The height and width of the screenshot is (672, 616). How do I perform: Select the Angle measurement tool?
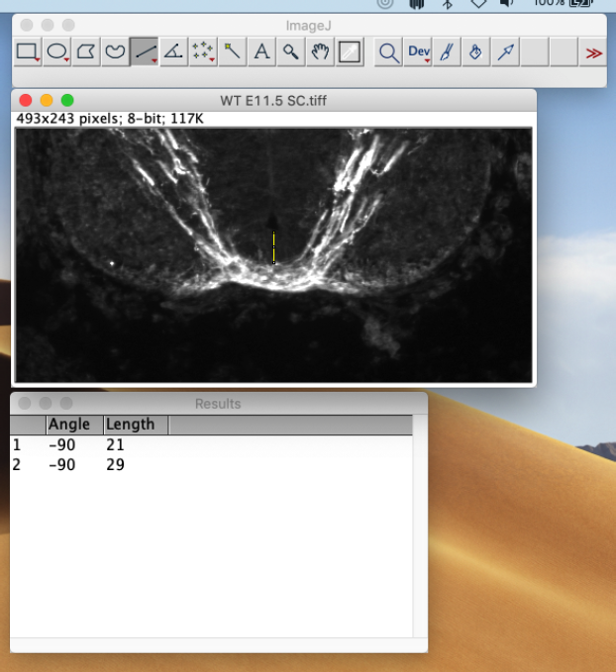point(173,51)
